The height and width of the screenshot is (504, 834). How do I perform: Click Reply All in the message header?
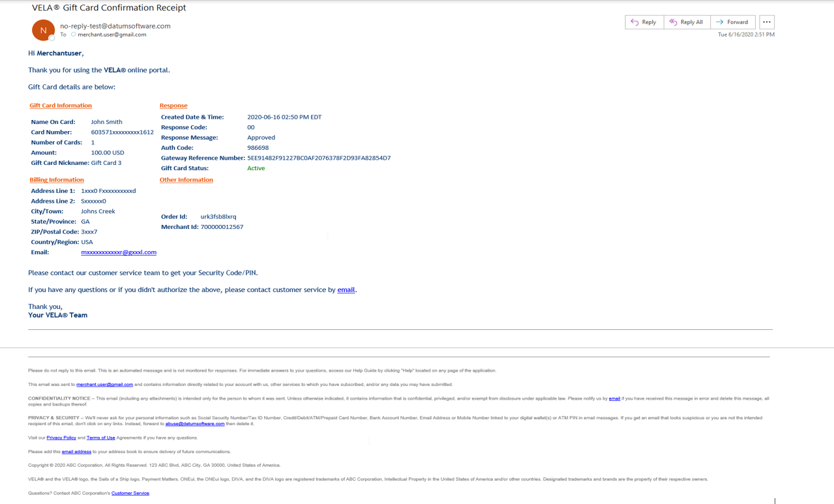tap(686, 22)
